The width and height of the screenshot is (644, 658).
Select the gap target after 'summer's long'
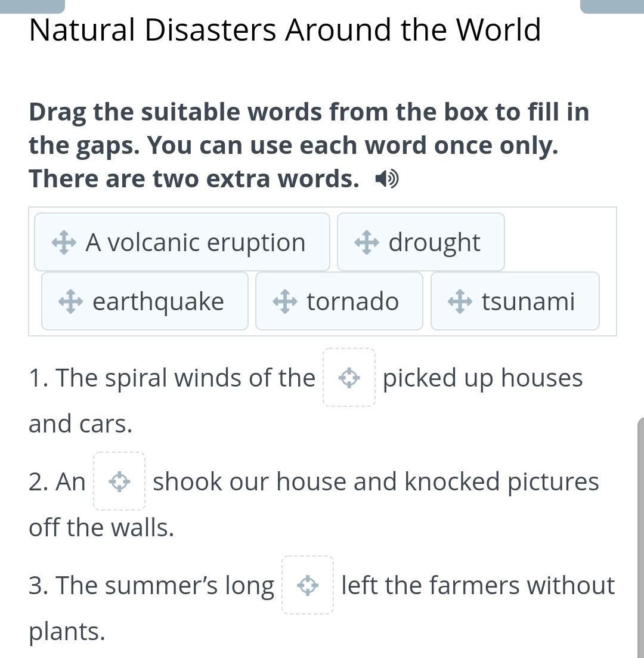308,585
